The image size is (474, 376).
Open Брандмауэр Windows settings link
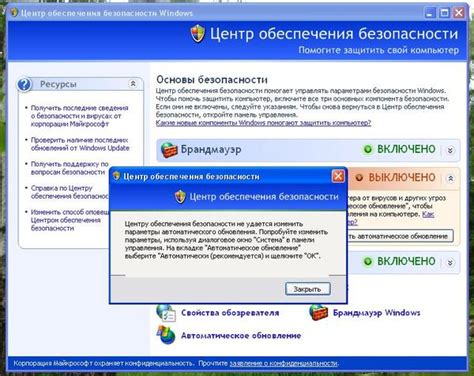pyautogui.click(x=377, y=313)
